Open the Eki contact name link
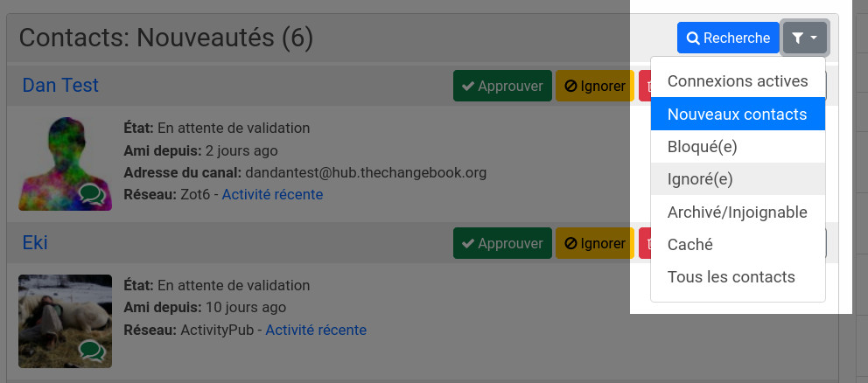The width and height of the screenshot is (868, 383). (35, 242)
